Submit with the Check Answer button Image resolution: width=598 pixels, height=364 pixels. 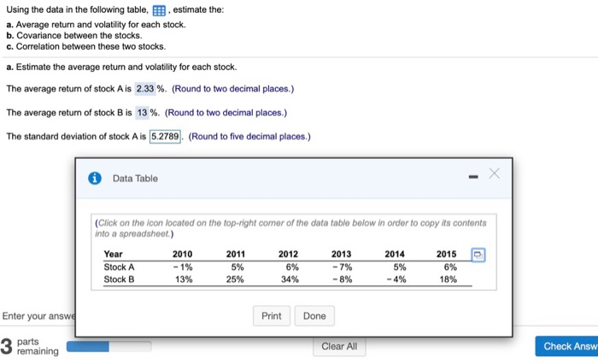pyautogui.click(x=568, y=346)
